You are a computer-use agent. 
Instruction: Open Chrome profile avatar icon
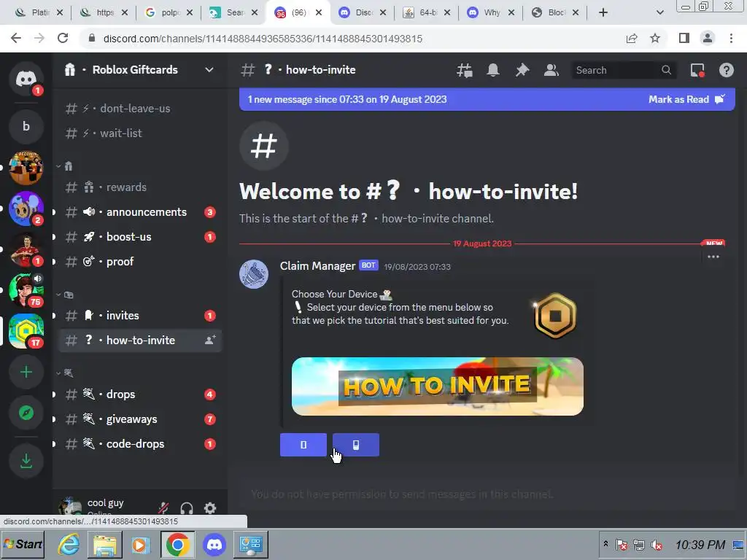pyautogui.click(x=708, y=38)
